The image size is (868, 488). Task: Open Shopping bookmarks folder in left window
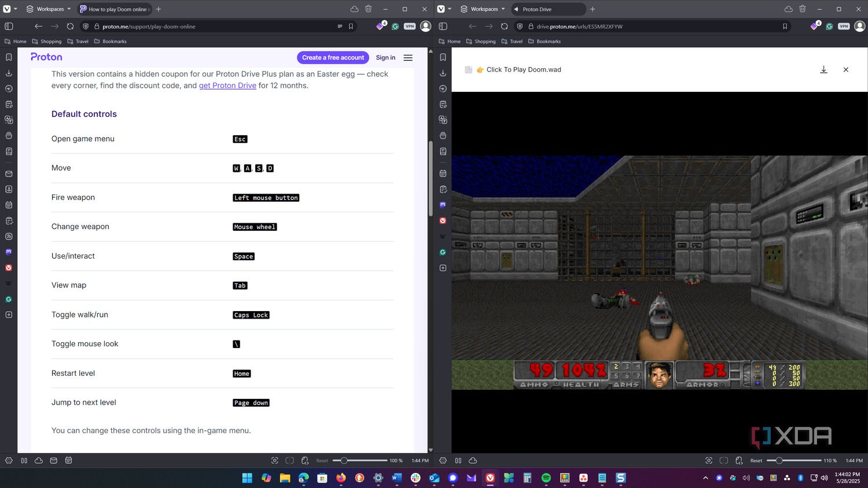(47, 41)
